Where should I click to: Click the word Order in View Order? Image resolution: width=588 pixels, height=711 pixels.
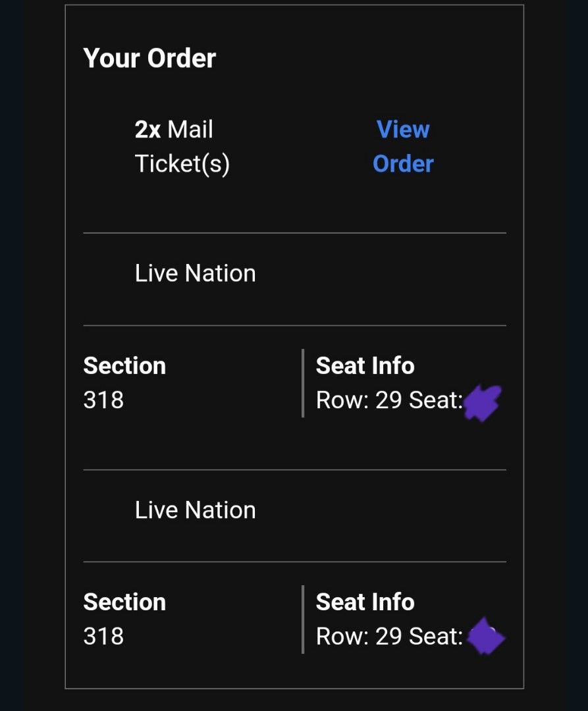click(403, 163)
